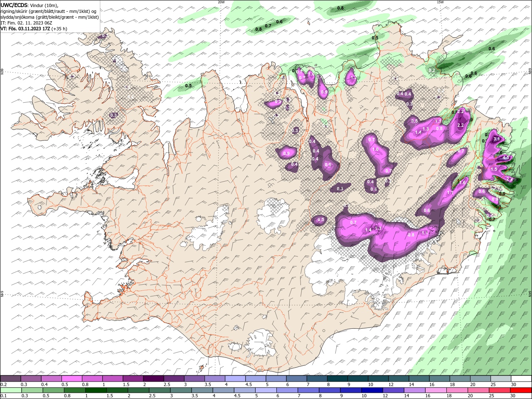
Task: Select the dark teal 8 swatch in snow legend
Action: tap(337, 379)
